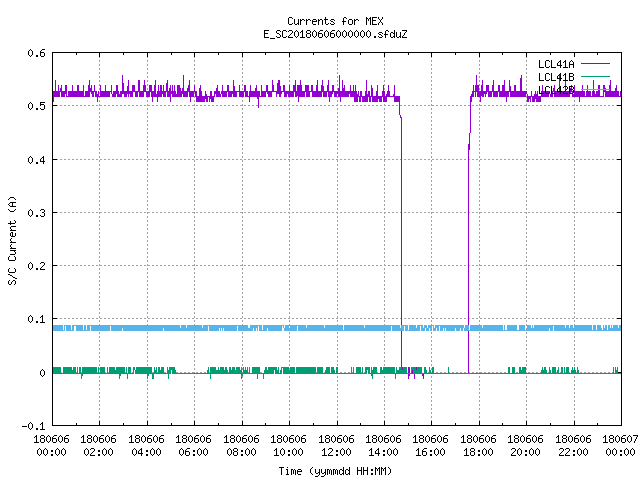Click the 'LCL41A' legend label
The image size is (640, 480).
point(556,64)
